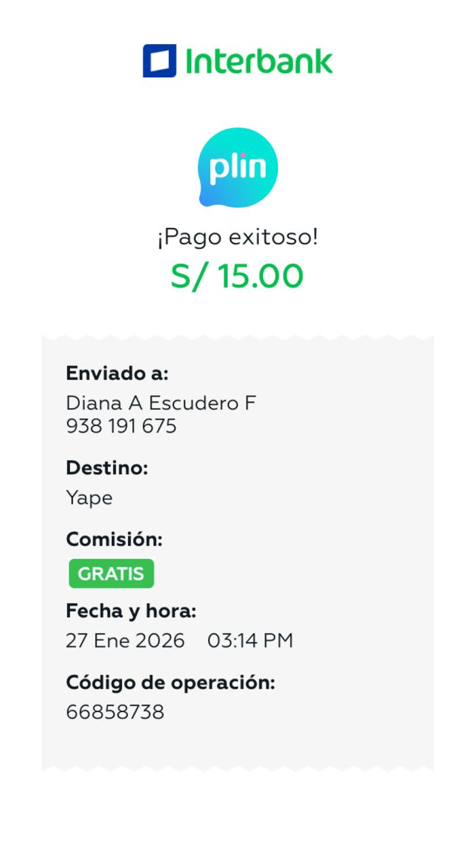
Task: Click the zigzag bottom edge of receipt
Action: pyautogui.click(x=237, y=768)
